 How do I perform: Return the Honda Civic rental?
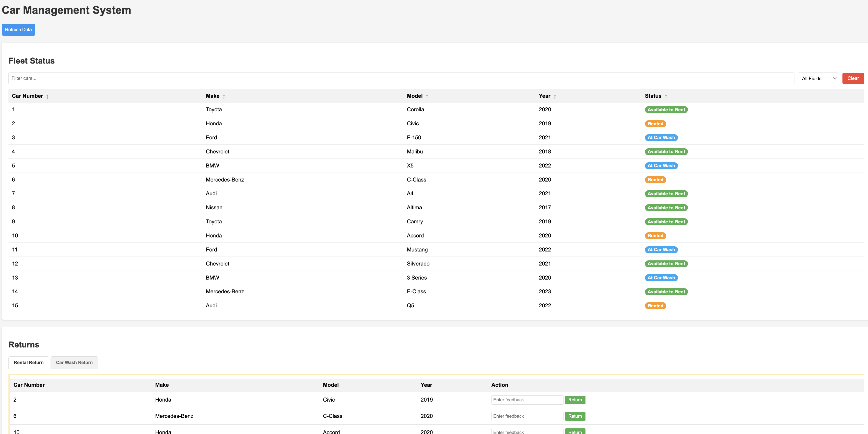tap(575, 400)
